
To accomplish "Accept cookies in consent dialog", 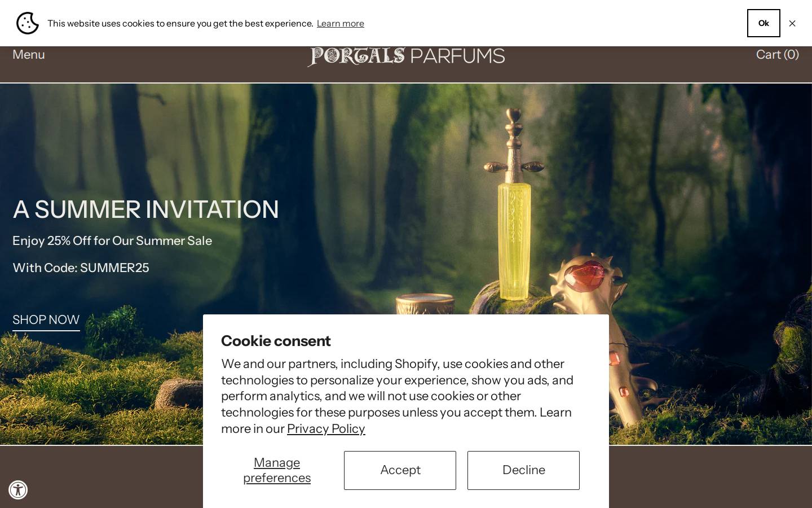I will 400,470.
